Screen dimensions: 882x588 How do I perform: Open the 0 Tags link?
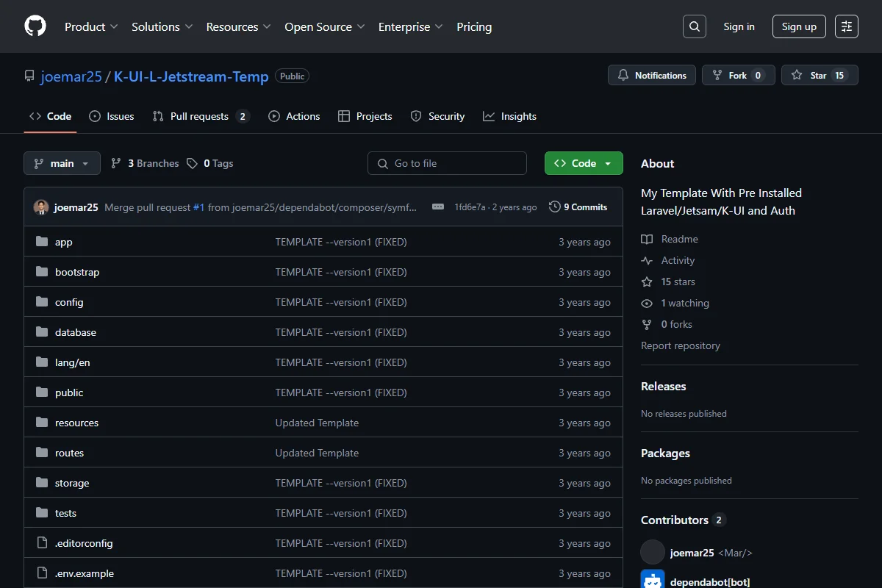coord(210,163)
